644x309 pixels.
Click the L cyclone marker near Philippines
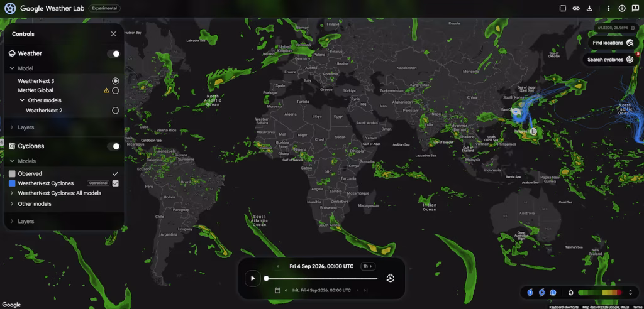coord(533,132)
